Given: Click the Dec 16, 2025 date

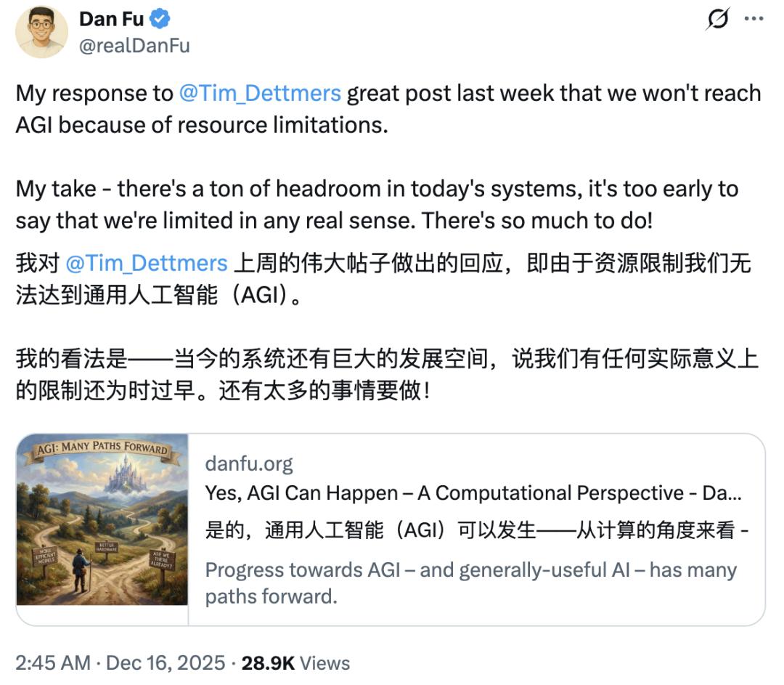Looking at the screenshot, I should click(166, 662).
